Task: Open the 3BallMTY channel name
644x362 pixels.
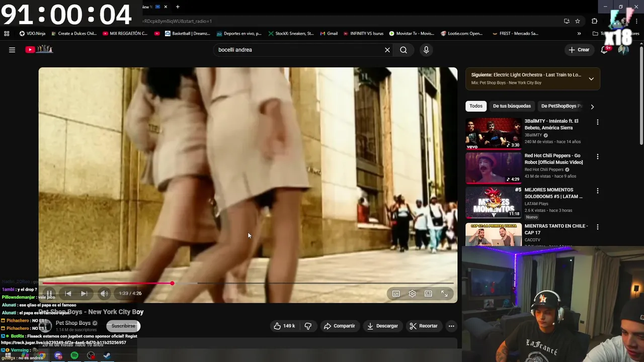Action: [533, 135]
